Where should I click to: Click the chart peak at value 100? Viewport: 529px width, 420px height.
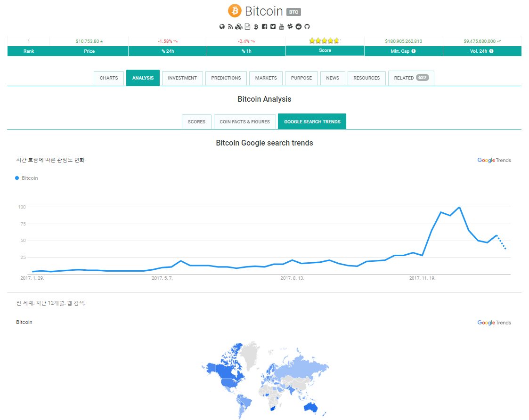[x=459, y=207]
